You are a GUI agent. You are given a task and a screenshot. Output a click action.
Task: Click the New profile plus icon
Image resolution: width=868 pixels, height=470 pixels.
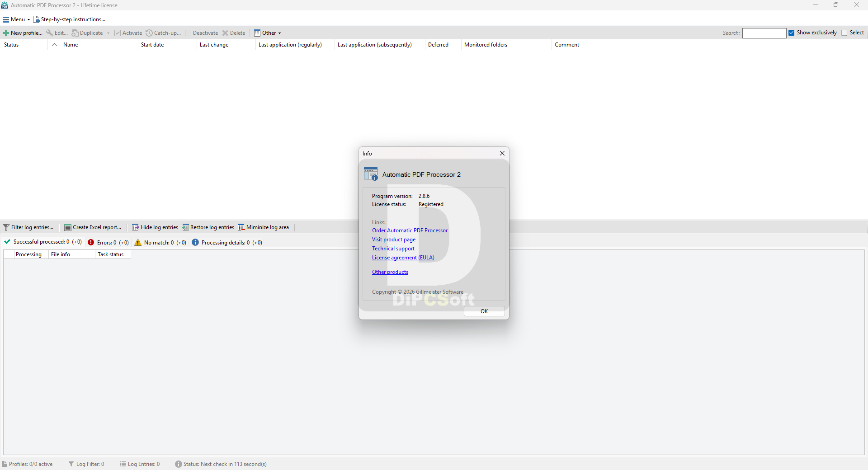tap(6, 33)
